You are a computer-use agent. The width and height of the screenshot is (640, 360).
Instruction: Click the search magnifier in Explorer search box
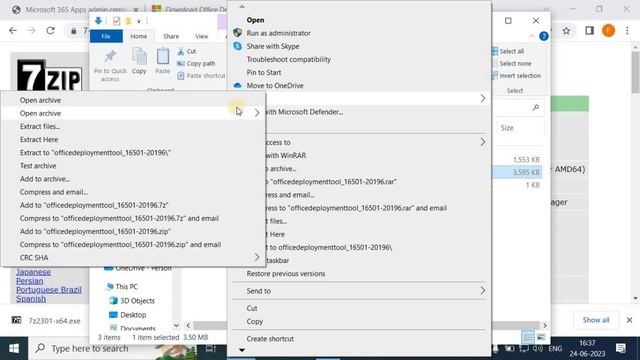(x=536, y=108)
